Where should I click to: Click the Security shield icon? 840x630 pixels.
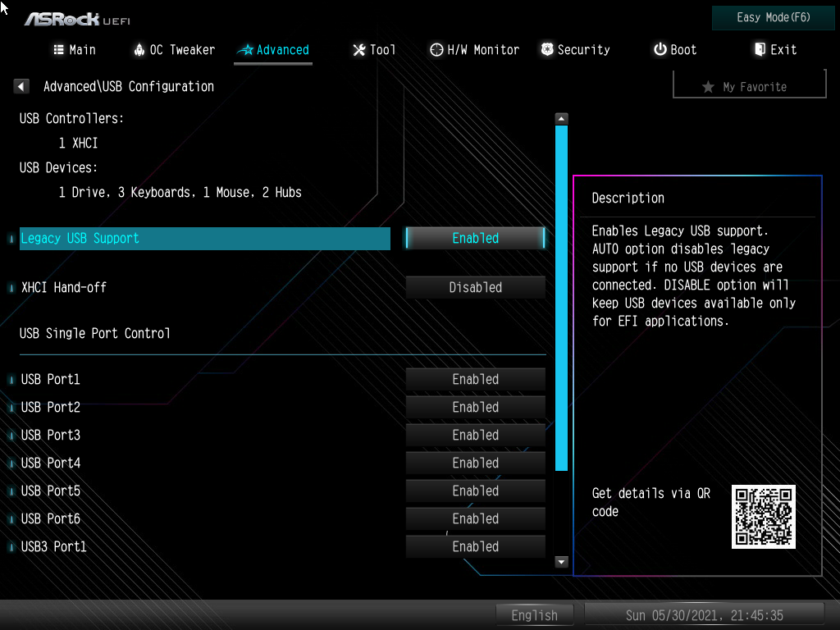pyautogui.click(x=547, y=49)
